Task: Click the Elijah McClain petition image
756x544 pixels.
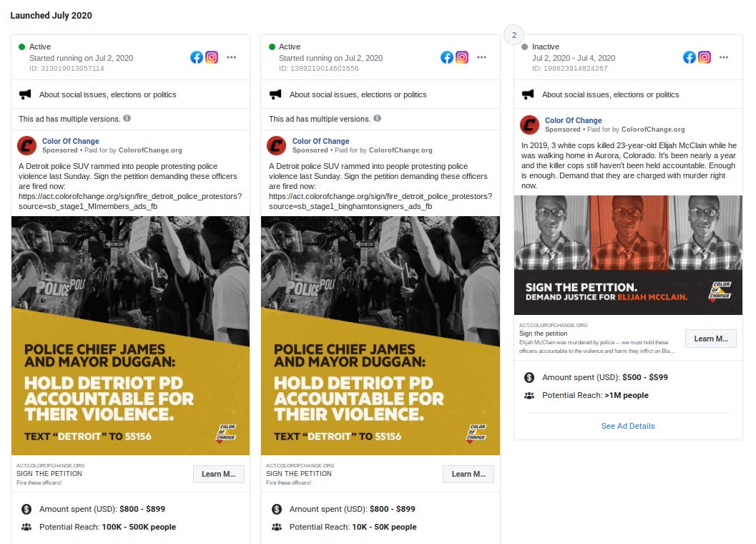Action: 628,255
